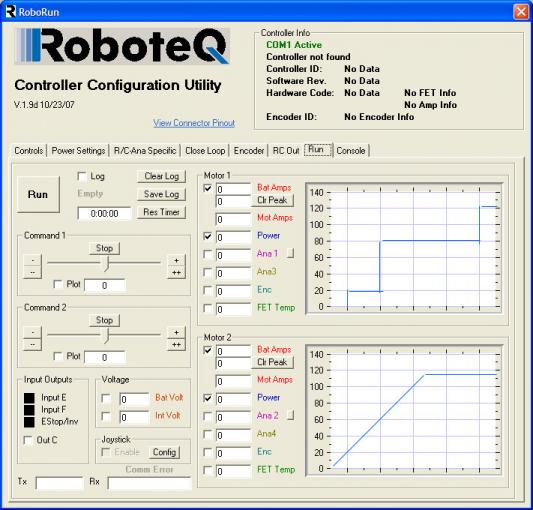Image resolution: width=533 pixels, height=510 pixels.
Task: Uncheck Motor 1 Bat Amps checkbox
Action: (x=207, y=188)
